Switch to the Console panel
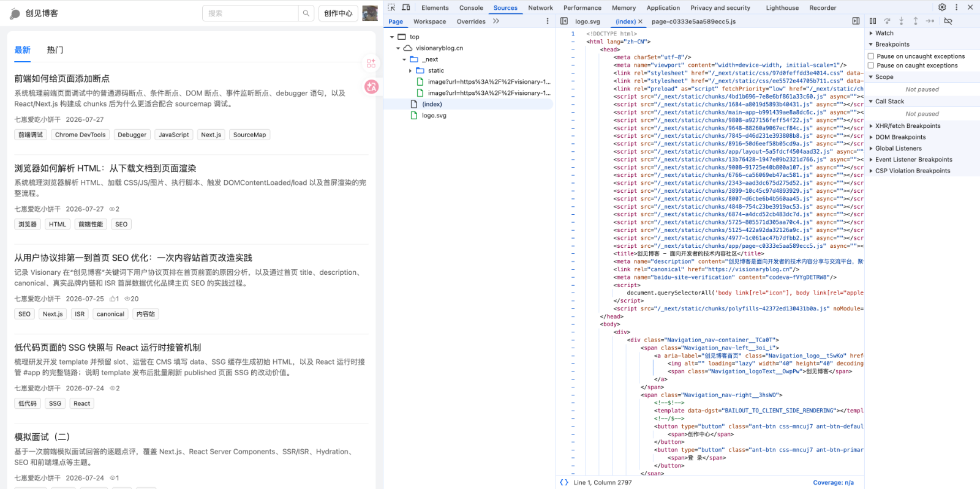Screen dimensions: 980x489 [x=471, y=8]
